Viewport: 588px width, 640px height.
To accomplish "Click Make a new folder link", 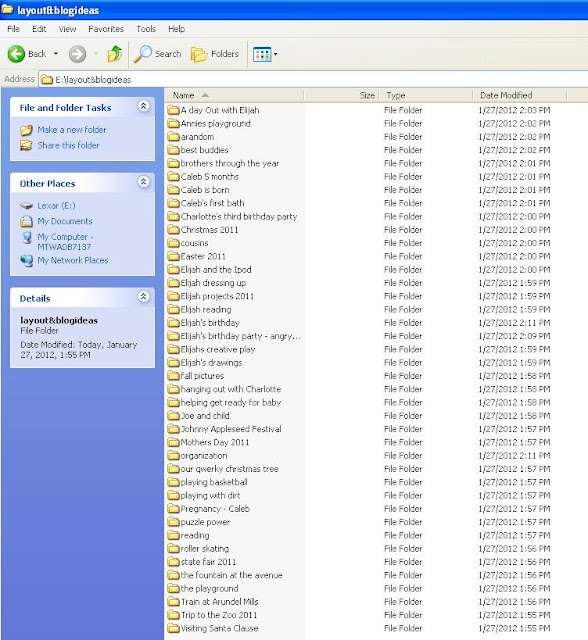I will (x=72, y=130).
